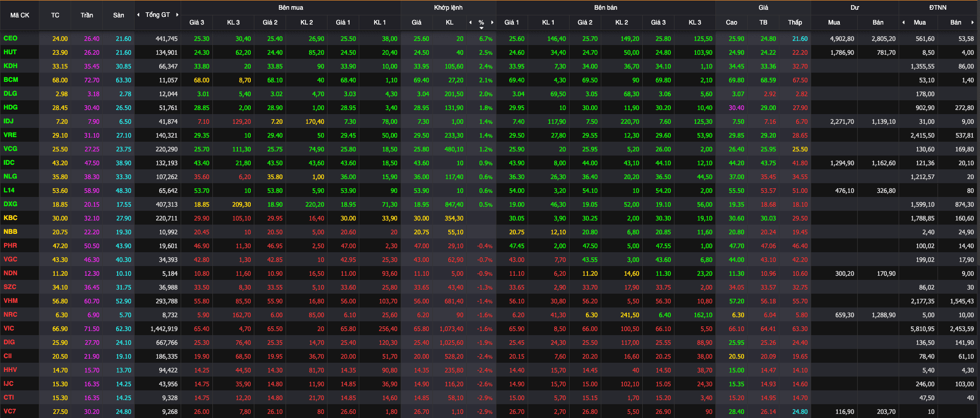Viewport: 980px width, 418px height.
Task: Click the Mua header under ĐTNN
Action: pyautogui.click(x=920, y=23)
